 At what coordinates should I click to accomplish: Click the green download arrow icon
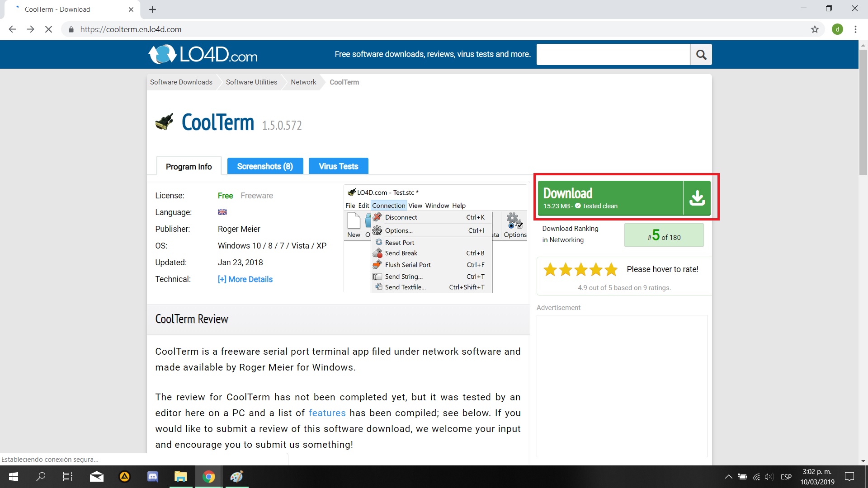pos(697,198)
